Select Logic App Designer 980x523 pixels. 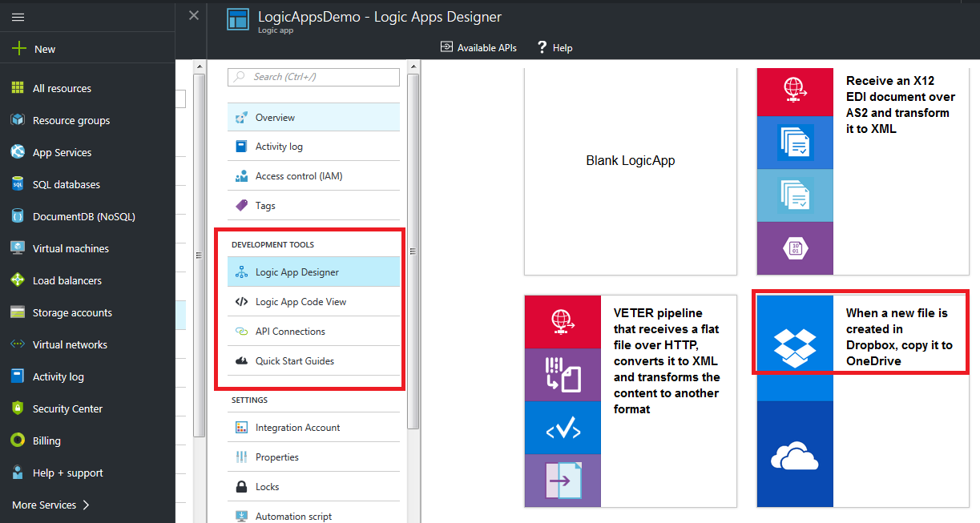point(313,272)
